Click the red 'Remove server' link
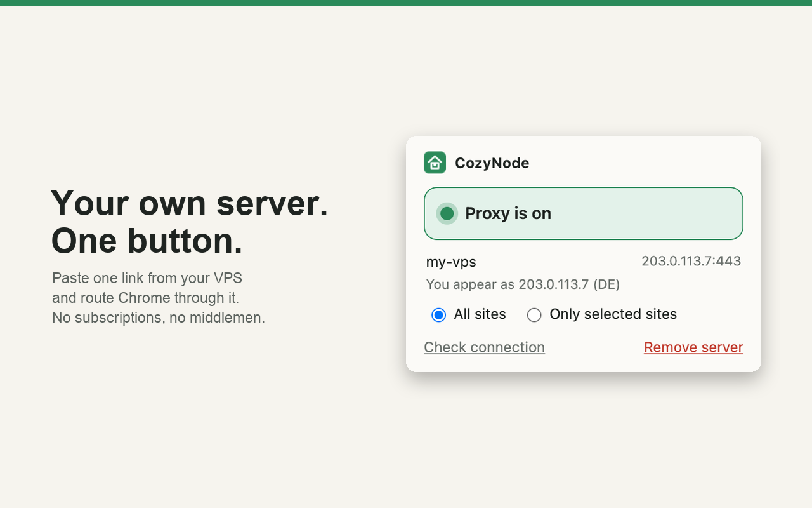The height and width of the screenshot is (508, 812). tap(693, 347)
